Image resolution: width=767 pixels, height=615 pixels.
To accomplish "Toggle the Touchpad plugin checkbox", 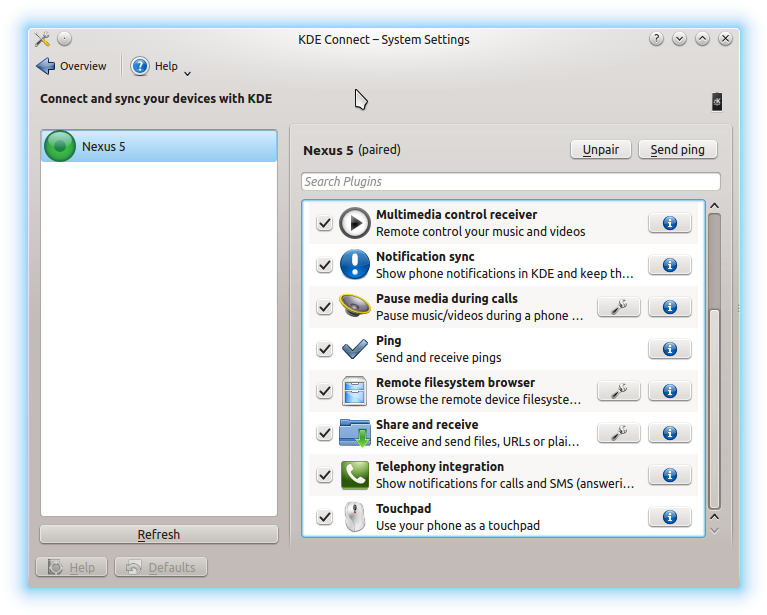I will [324, 517].
